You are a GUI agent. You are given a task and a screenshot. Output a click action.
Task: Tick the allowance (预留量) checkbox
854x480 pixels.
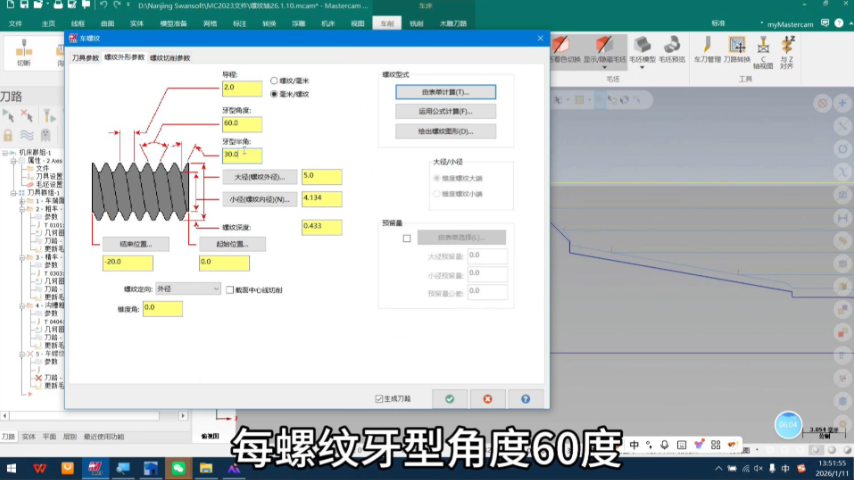click(x=407, y=238)
